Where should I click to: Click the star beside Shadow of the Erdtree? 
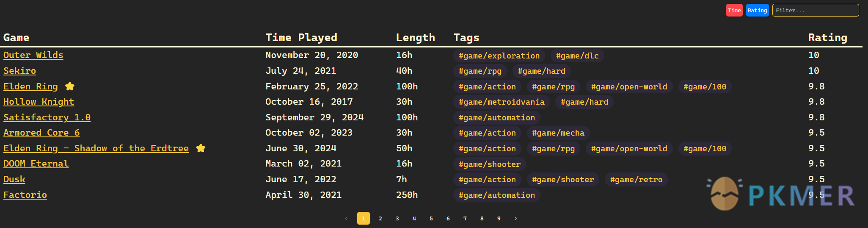pos(201,148)
